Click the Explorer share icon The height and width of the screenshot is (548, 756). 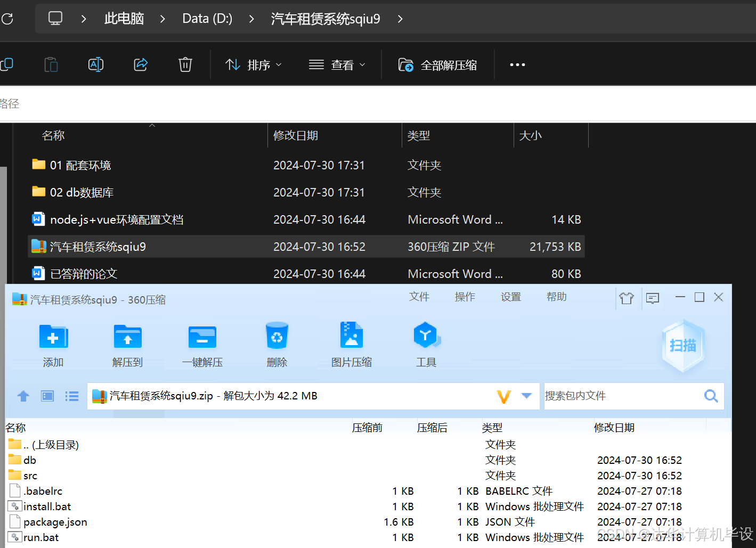141,65
